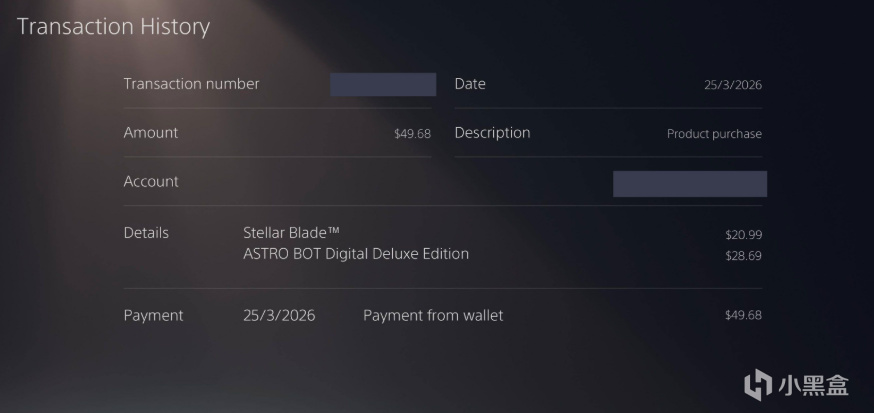
Task: Select ASTRO BOT Digital Deluxe Edition item
Action: click(x=356, y=254)
